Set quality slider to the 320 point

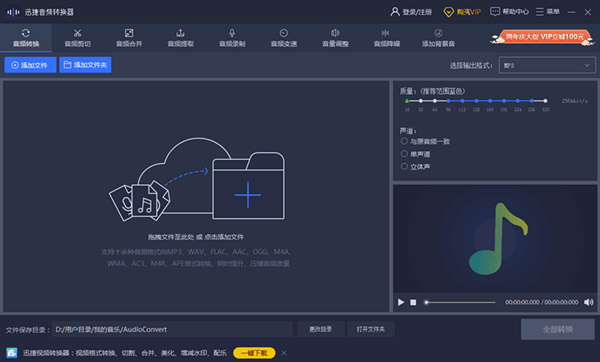pyautogui.click(x=545, y=101)
